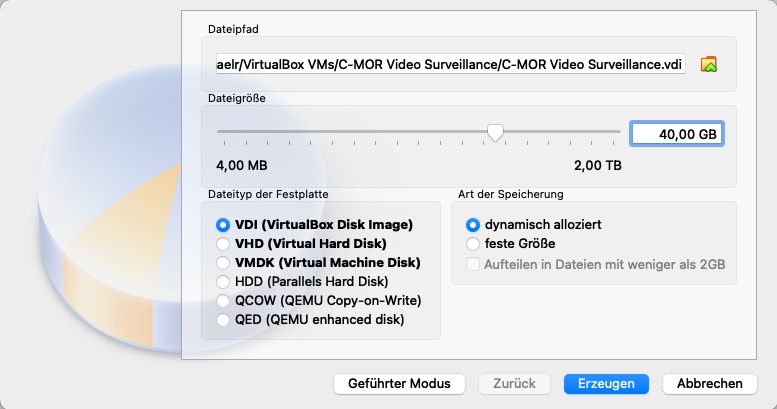The width and height of the screenshot is (777, 409).
Task: Click Erzeugen to create the disk
Action: pyautogui.click(x=606, y=384)
